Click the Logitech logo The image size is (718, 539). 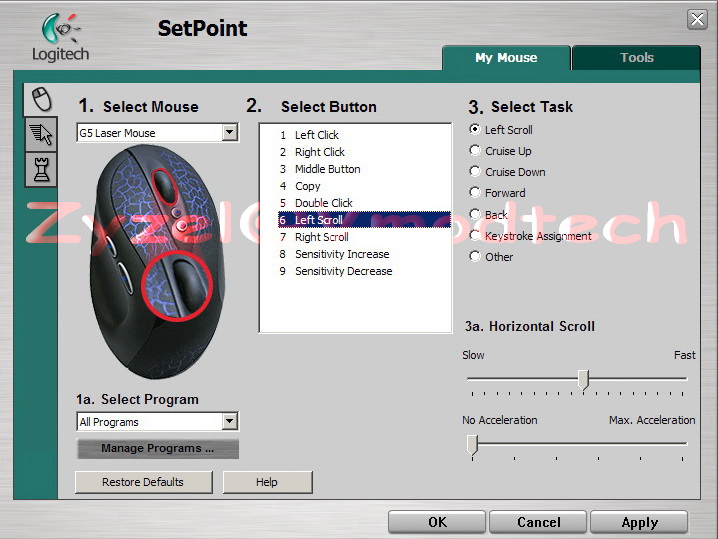[x=60, y=38]
